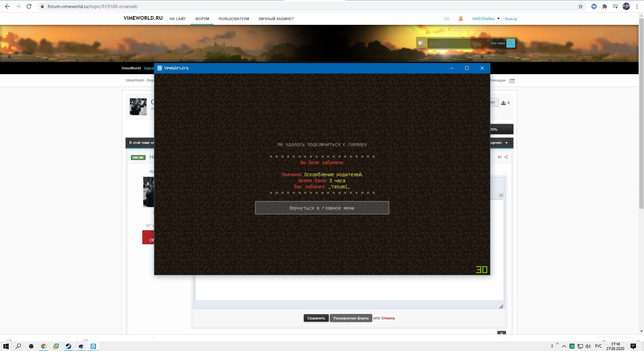Open the VirtualBox taskbar icon
The height and width of the screenshot is (351, 644).
[56, 346]
